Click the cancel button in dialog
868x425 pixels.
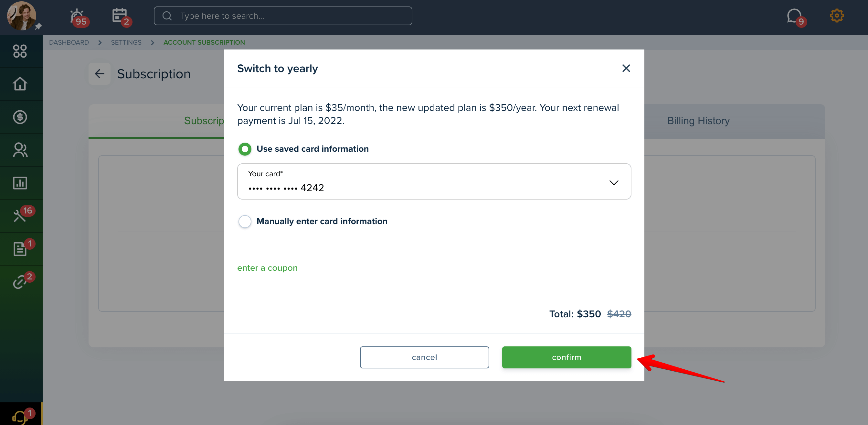(424, 357)
